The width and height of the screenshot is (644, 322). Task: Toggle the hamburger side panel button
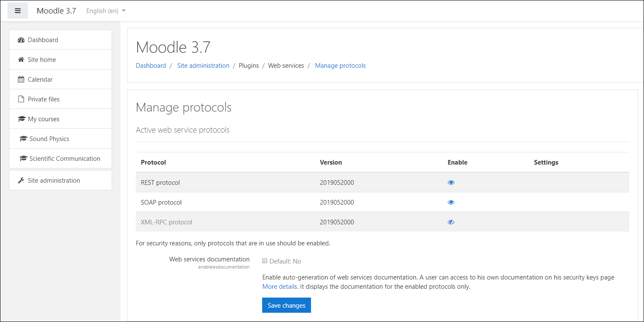pyautogui.click(x=18, y=11)
